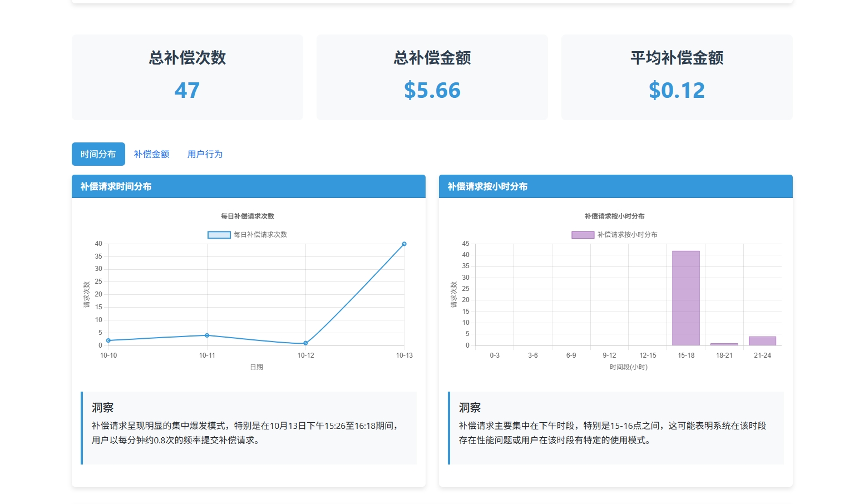This screenshot has width=859, height=504.
Task: Click the 10-12 label on the date axis
Action: coord(305,354)
